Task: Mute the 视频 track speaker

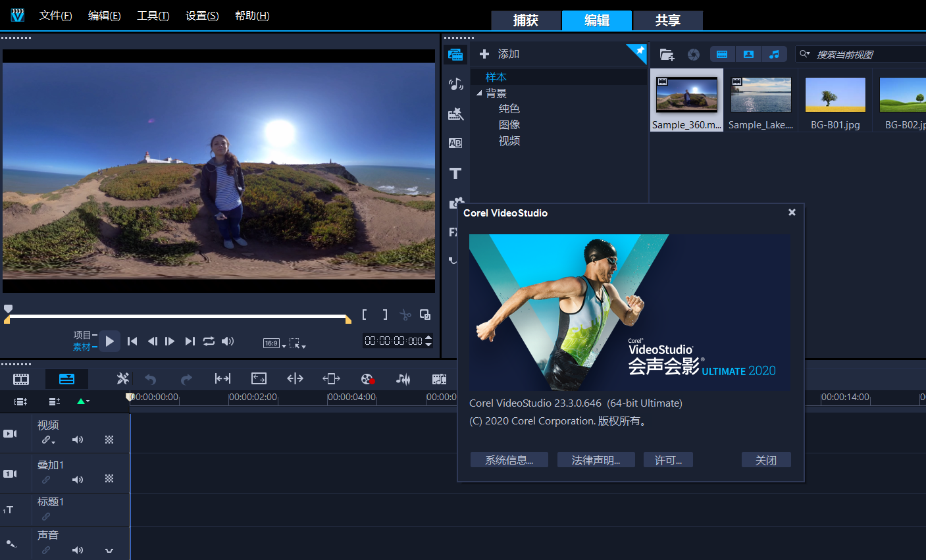Action: (78, 440)
